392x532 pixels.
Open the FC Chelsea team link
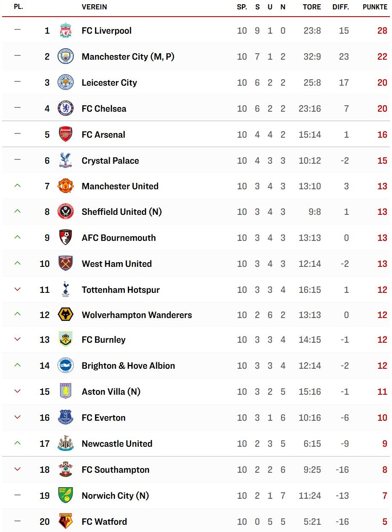[104, 109]
